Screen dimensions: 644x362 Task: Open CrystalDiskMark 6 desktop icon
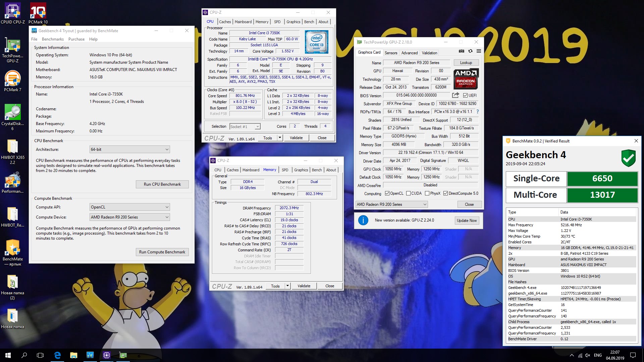[x=12, y=117]
